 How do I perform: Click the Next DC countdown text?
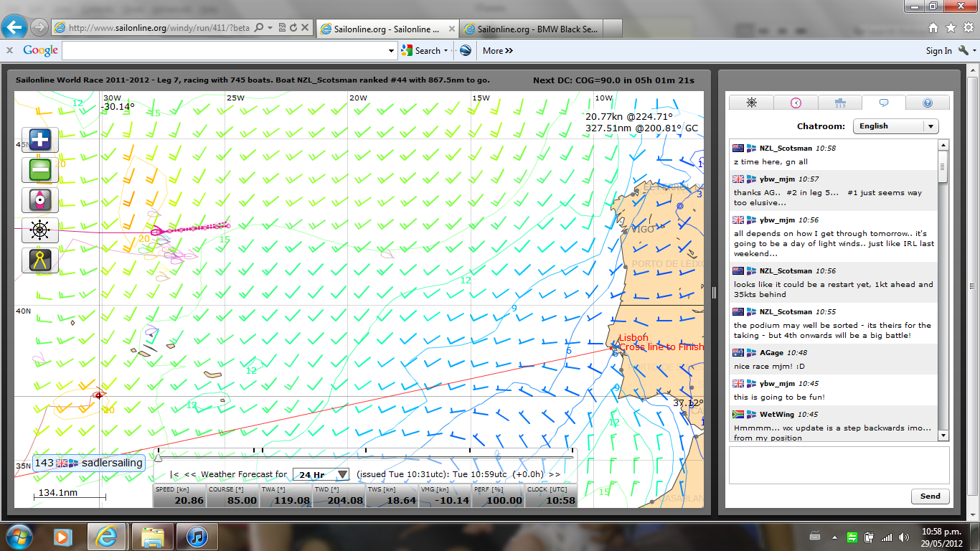(x=613, y=80)
